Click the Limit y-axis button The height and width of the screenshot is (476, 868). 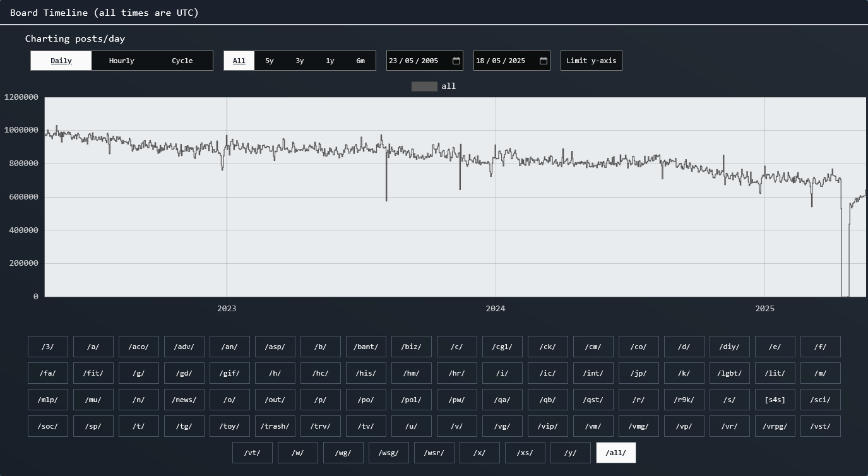pos(592,61)
